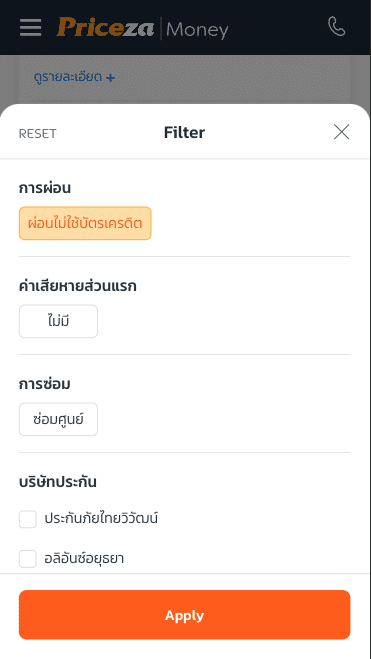This screenshot has width=371, height=659.
Task: Select the ซ่อมศูนย์ repair option
Action: 58,419
